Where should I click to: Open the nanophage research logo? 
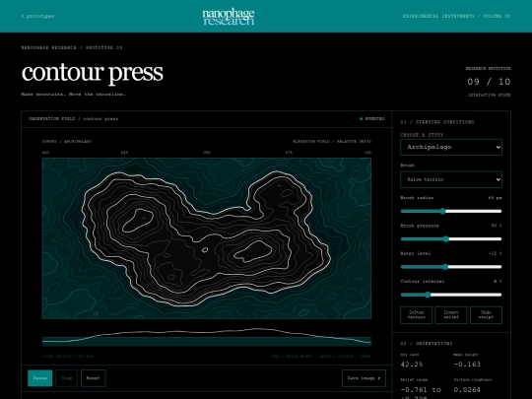pyautogui.click(x=229, y=17)
